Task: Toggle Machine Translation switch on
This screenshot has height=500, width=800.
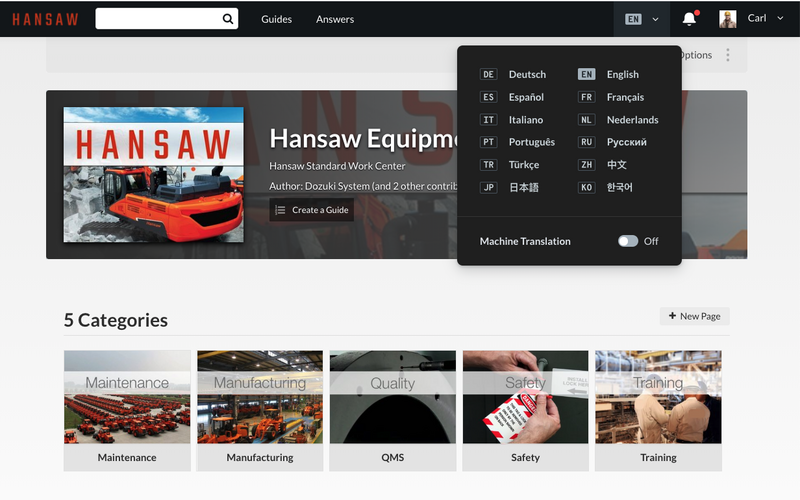Action: pos(627,241)
